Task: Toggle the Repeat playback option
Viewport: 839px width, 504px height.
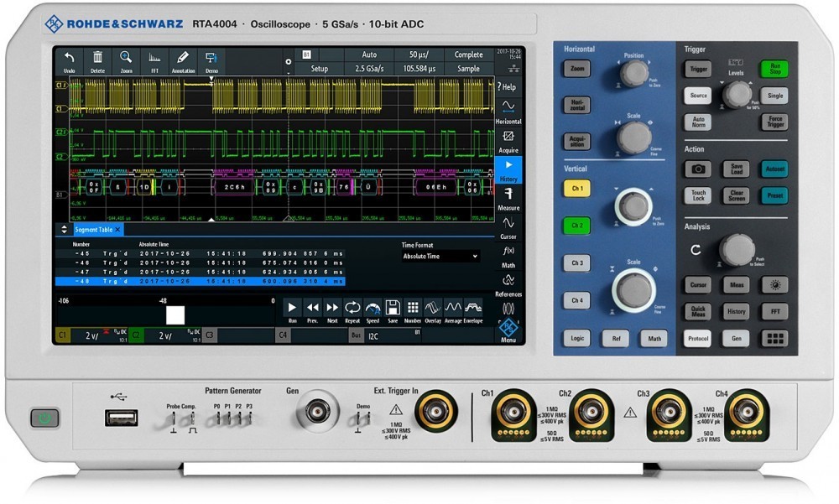Action: click(352, 311)
